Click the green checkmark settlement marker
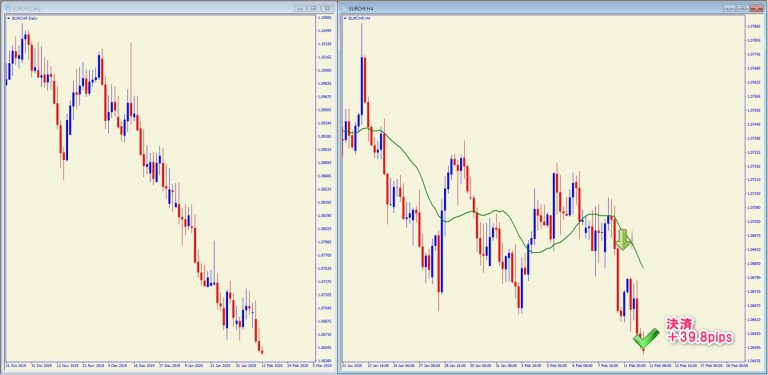 [x=646, y=339]
